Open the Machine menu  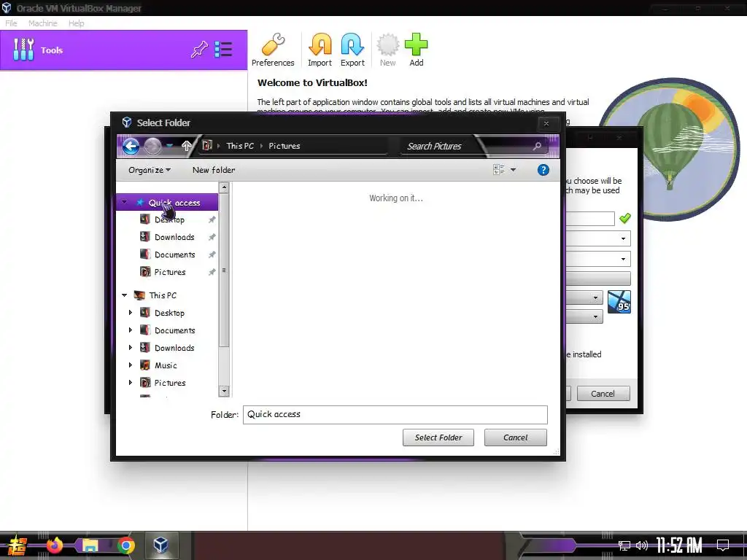(x=43, y=23)
